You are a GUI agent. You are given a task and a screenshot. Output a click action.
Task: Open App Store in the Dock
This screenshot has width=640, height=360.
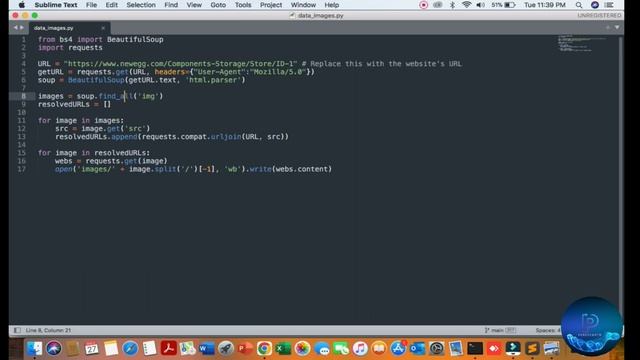[x=398, y=348]
